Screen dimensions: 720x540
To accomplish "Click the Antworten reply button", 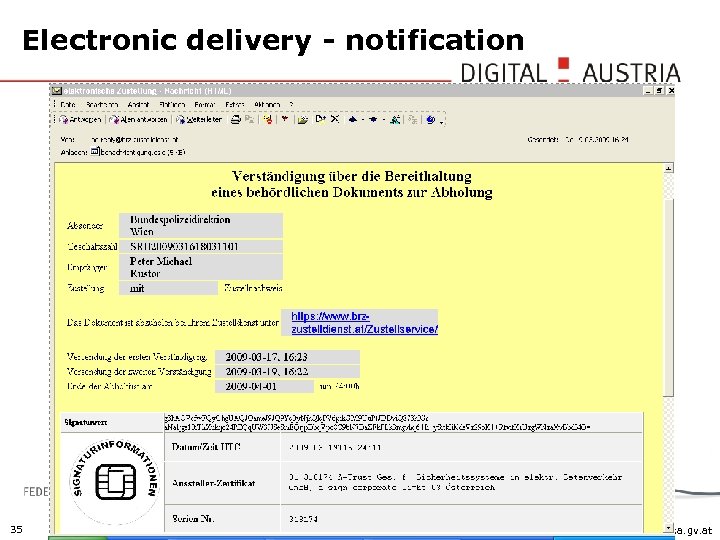I will click(x=80, y=119).
